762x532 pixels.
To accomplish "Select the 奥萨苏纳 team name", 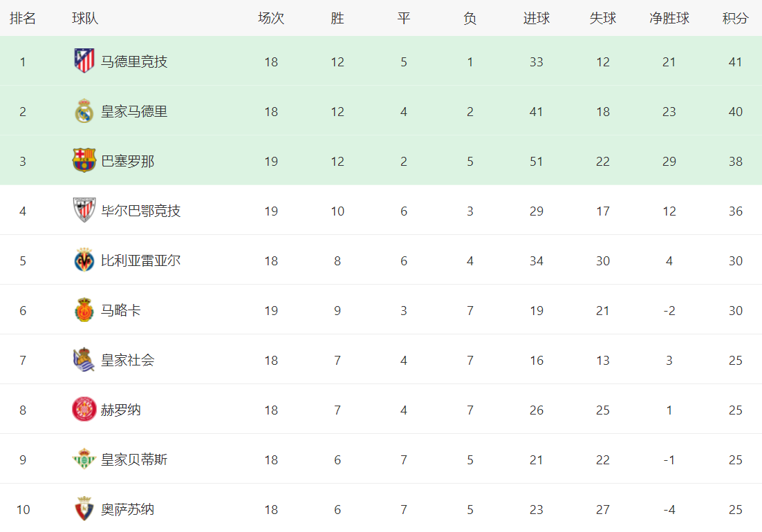I will (127, 510).
